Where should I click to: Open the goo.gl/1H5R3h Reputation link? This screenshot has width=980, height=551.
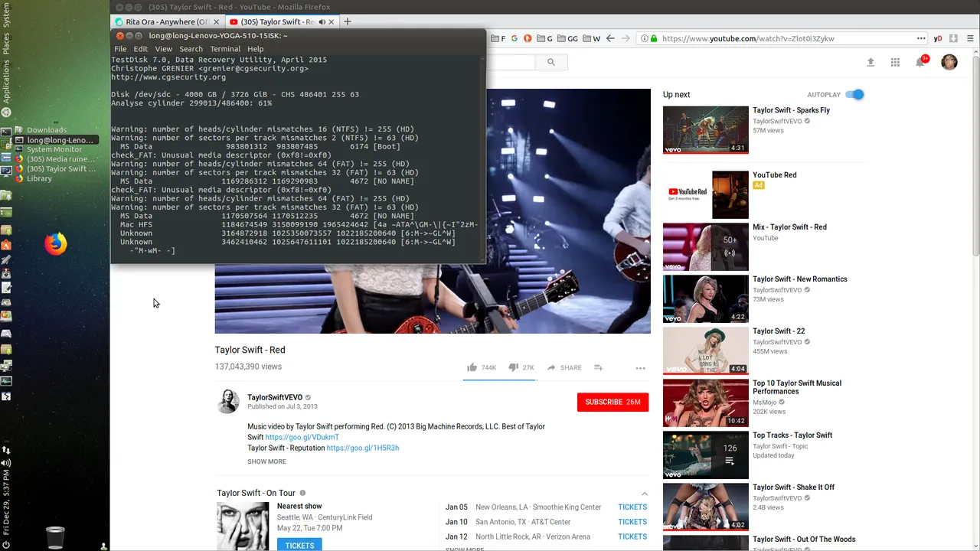click(363, 448)
